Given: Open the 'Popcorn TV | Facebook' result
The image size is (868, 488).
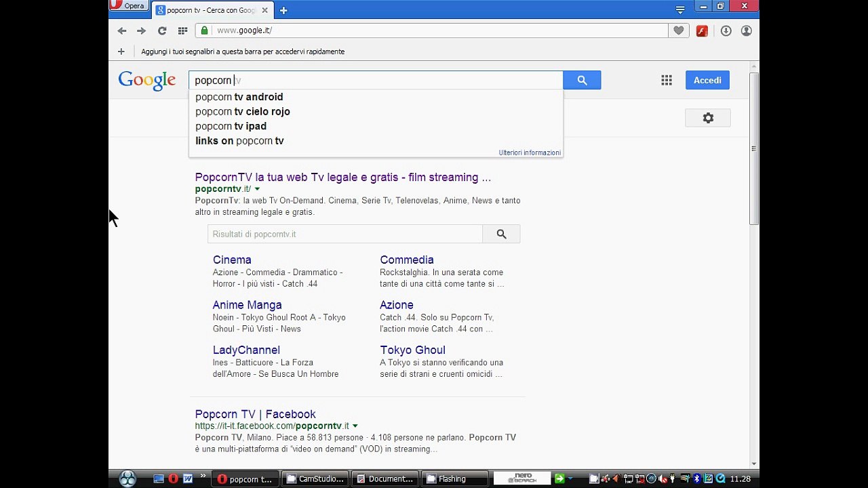Looking at the screenshot, I should pos(255,414).
